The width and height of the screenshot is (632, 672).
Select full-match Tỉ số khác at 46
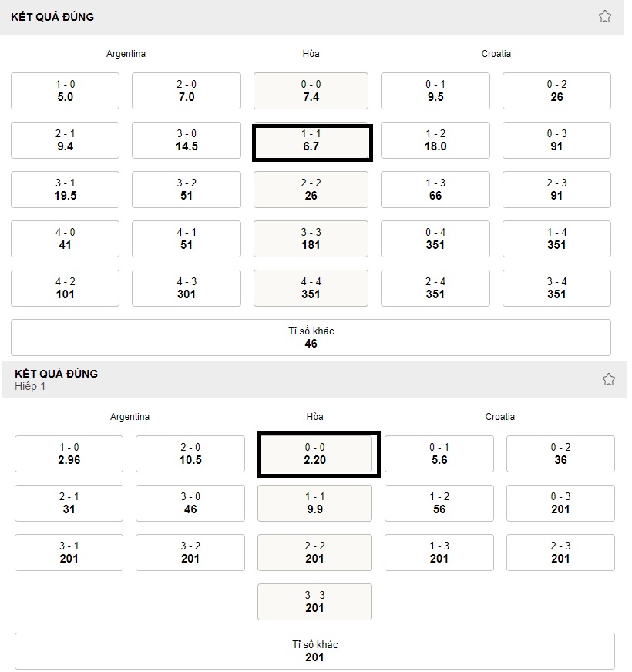coord(311,338)
